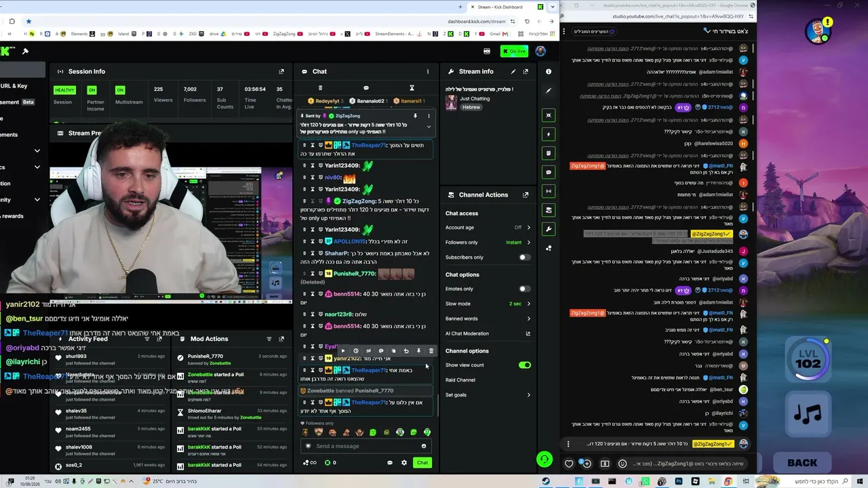The width and height of the screenshot is (868, 488).
Task: Click the clock timeout icon in hover toolbar
Action: click(355, 351)
